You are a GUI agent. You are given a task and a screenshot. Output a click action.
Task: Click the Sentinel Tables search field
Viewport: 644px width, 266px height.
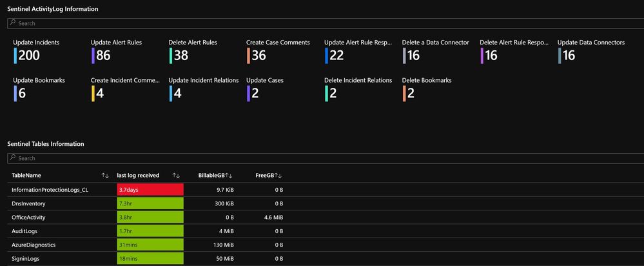pyautogui.click(x=326, y=158)
